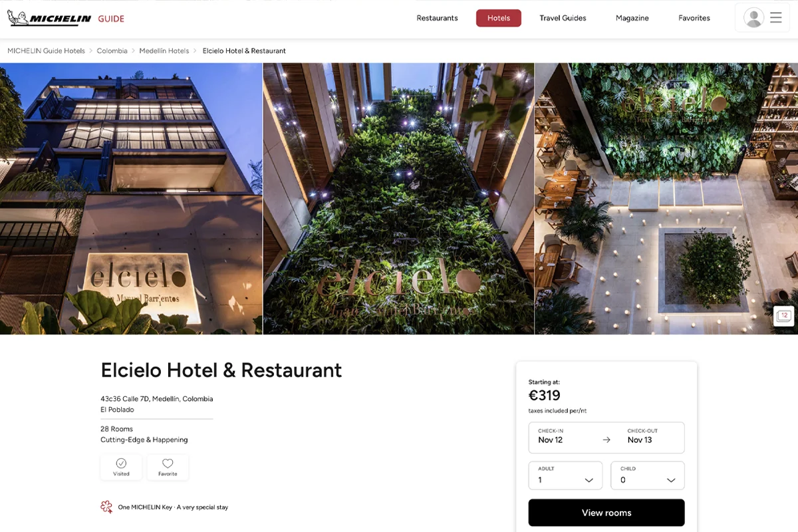Follow the Medellín Hotels breadcrumb link
Image resolution: width=798 pixels, height=532 pixels.
tap(164, 51)
